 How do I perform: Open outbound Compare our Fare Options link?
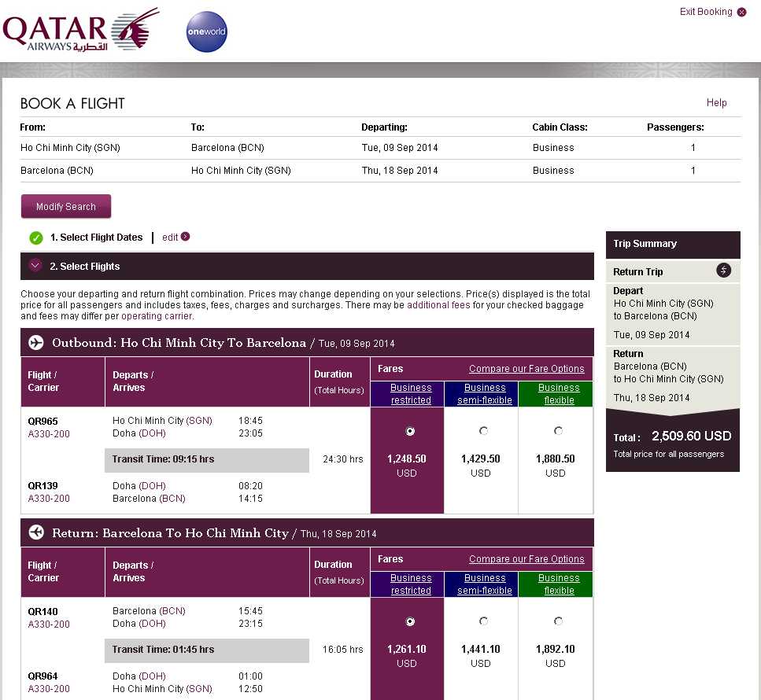pos(526,369)
